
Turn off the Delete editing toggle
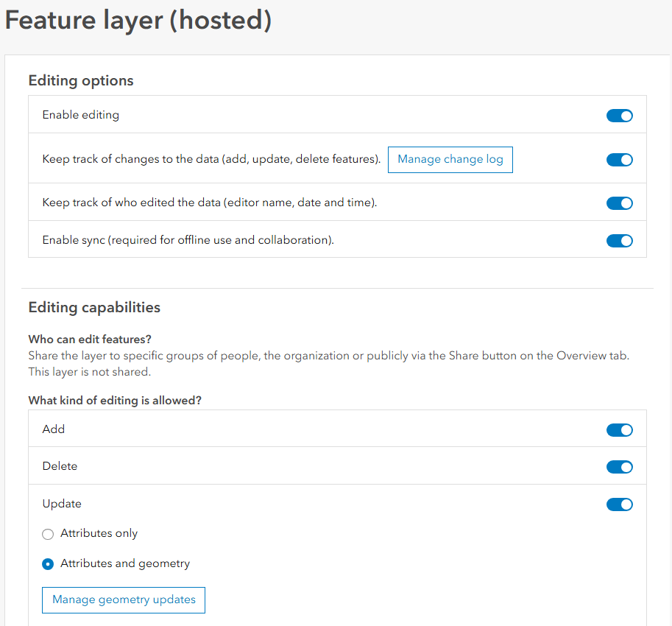[x=619, y=467]
